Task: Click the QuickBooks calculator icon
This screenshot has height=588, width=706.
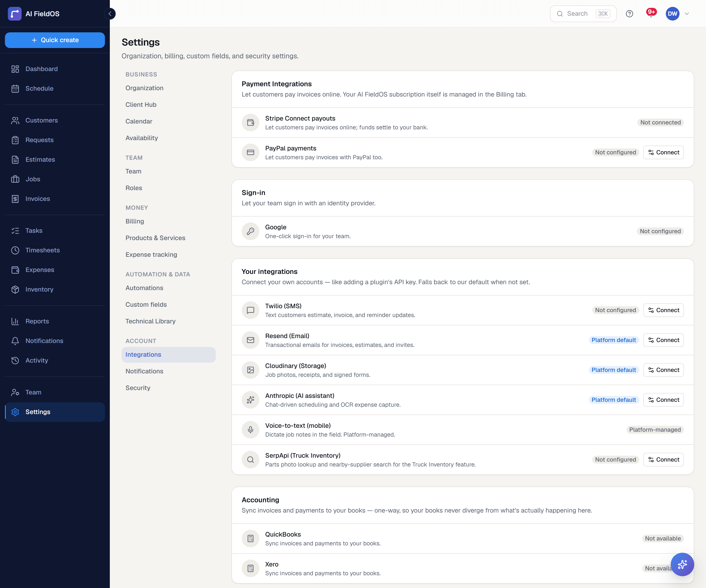Action: [x=251, y=539]
